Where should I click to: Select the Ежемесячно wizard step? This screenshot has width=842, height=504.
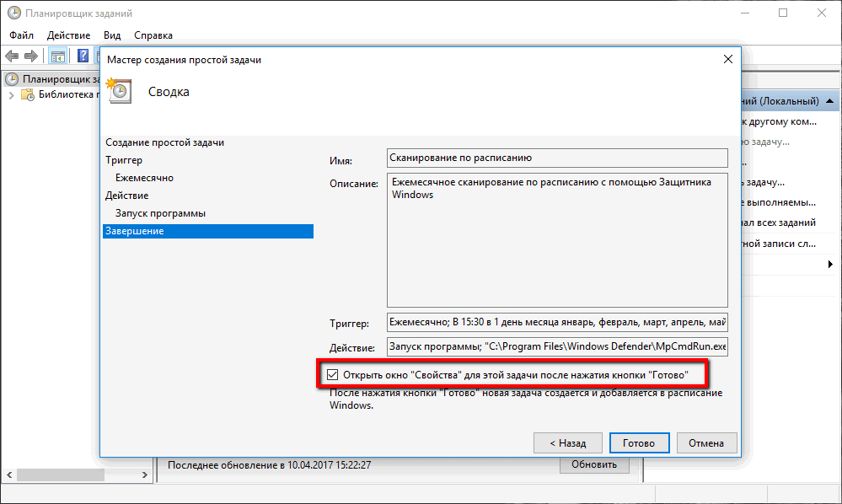(x=144, y=178)
